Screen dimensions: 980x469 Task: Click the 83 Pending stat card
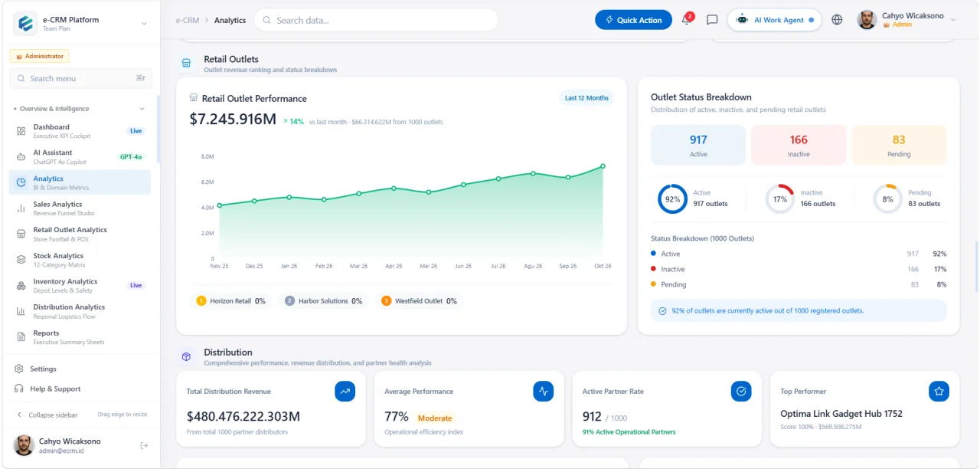coord(899,145)
